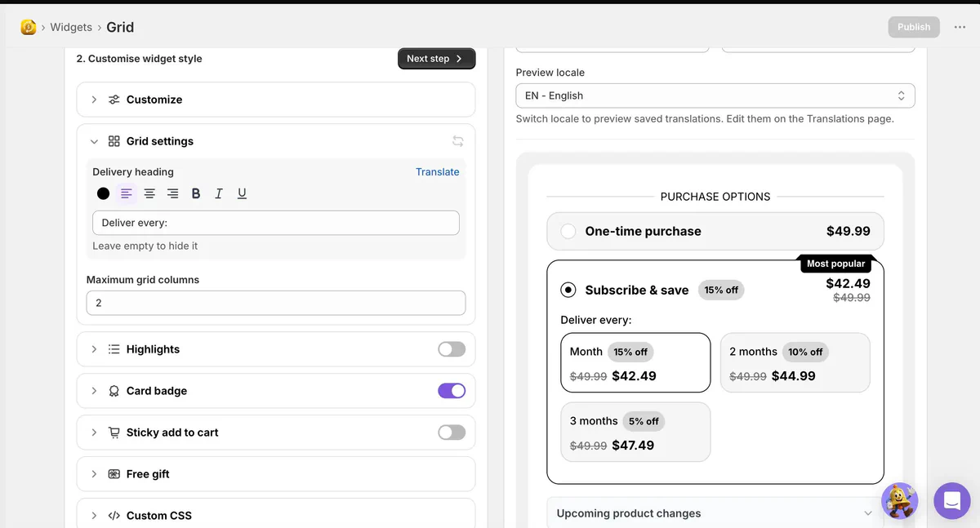Screen dimensions: 980x528
Task: Expand the Card badge section chevron
Action: tap(94, 391)
